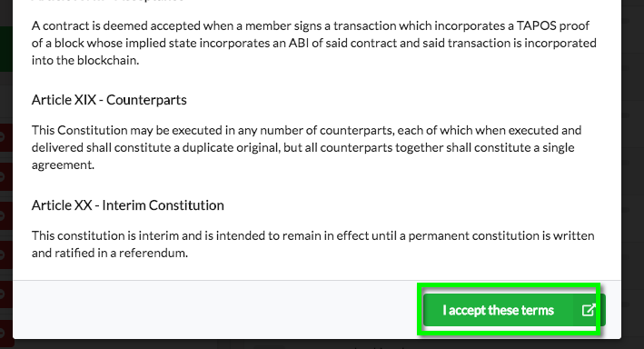The image size is (644, 349).
Task: Click the third dimmed red minus icon from top
Action: pos(2,215)
